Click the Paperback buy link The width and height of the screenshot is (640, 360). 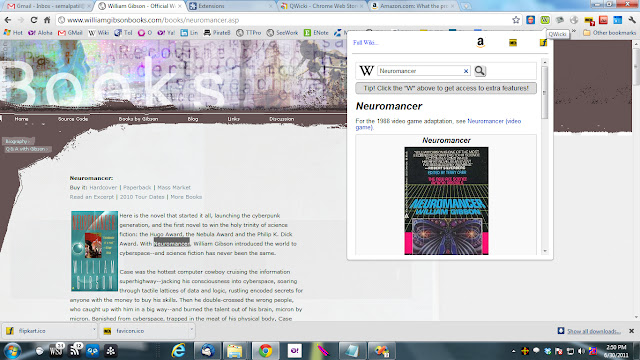137,187
